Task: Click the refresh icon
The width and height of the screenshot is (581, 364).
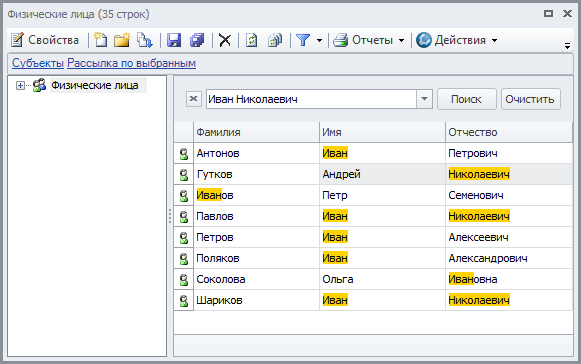Action: tap(252, 40)
